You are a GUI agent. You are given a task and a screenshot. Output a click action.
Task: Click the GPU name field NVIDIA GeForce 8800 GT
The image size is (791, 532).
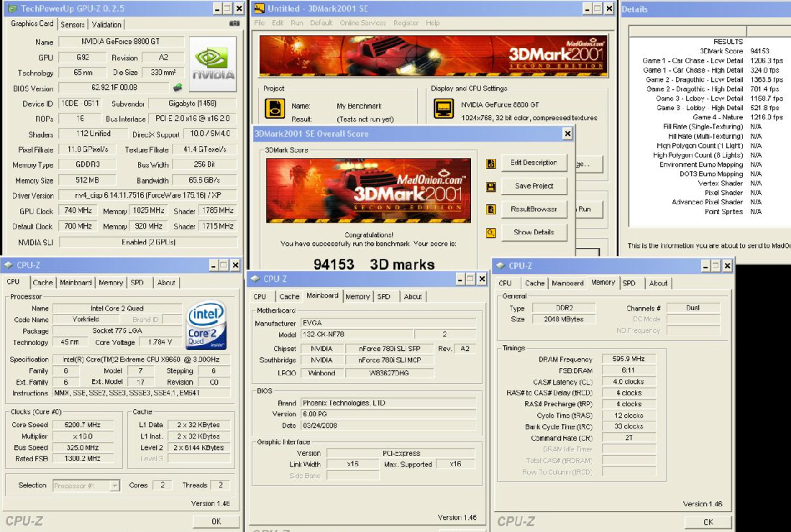click(x=121, y=42)
